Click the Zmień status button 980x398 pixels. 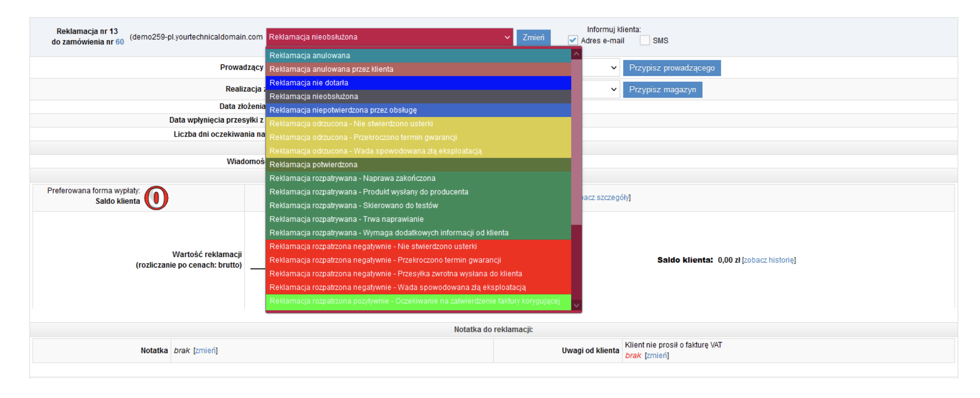click(x=533, y=38)
